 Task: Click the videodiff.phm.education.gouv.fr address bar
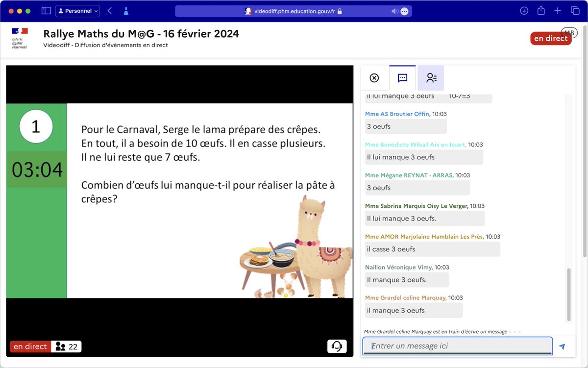(293, 11)
